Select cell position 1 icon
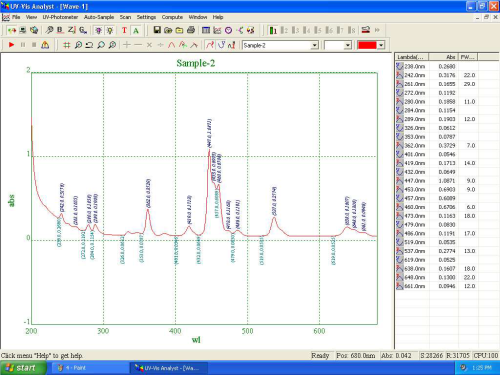The height and width of the screenshot is (375, 500). [273, 30]
